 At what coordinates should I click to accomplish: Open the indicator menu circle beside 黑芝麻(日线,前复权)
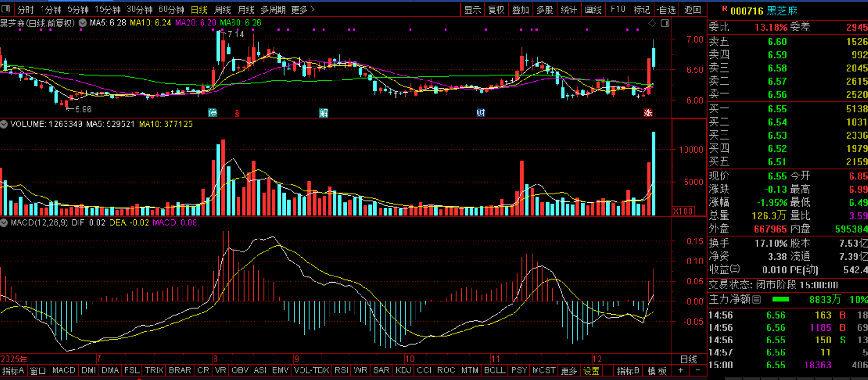coord(83,23)
